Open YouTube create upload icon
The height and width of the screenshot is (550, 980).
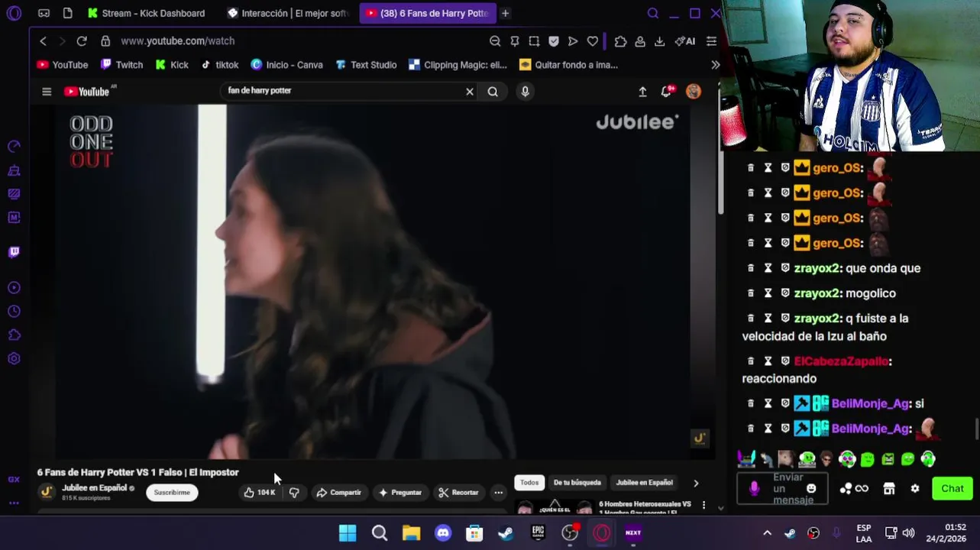(642, 92)
